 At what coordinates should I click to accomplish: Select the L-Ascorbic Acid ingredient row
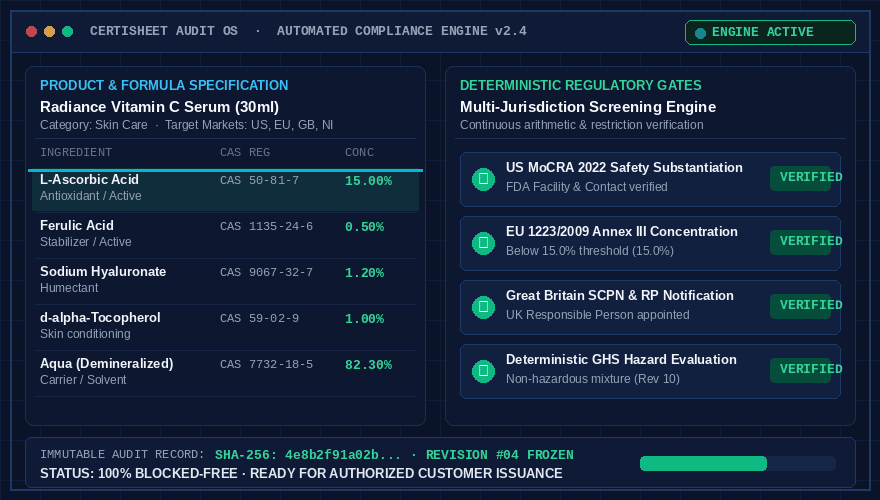coord(226,189)
